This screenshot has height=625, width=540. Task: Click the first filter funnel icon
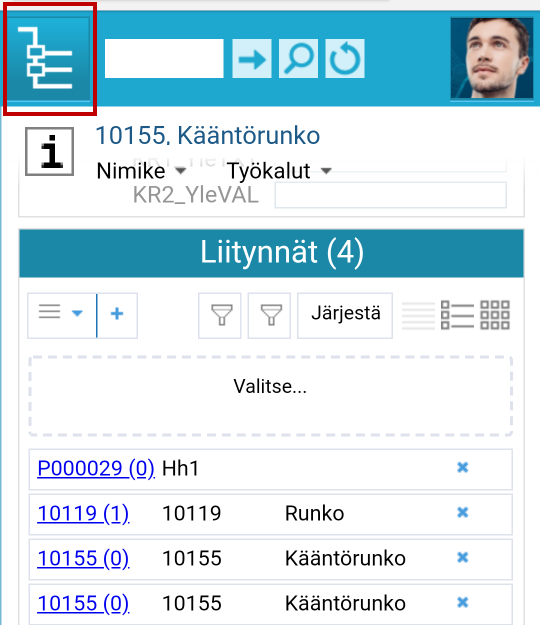tap(220, 316)
